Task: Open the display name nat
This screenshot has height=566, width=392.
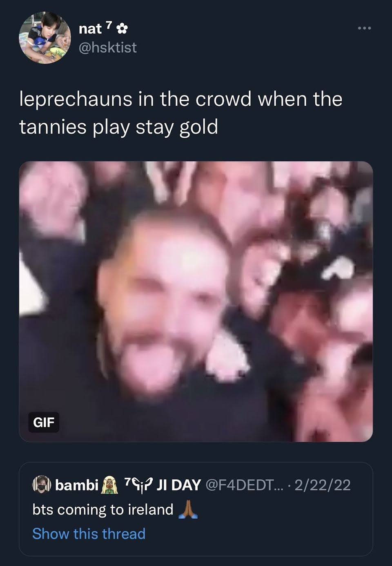Action: (90, 29)
